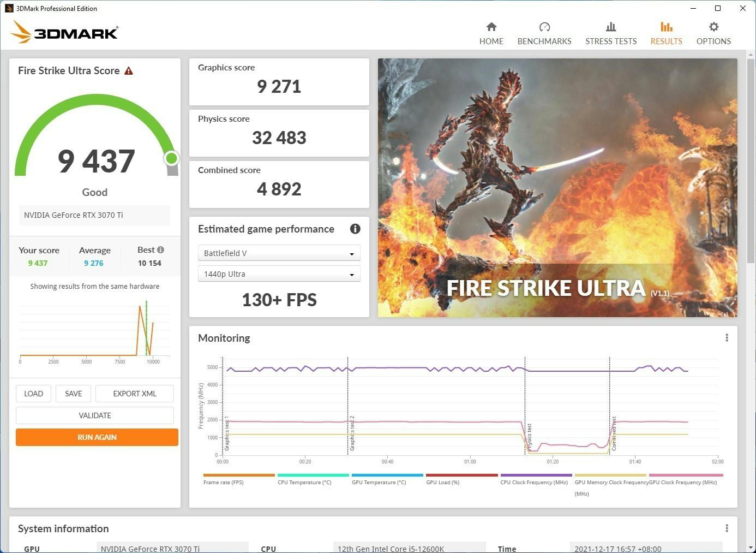The width and height of the screenshot is (756, 553).
Task: Click the info icon beside Best score
Action: (160, 250)
